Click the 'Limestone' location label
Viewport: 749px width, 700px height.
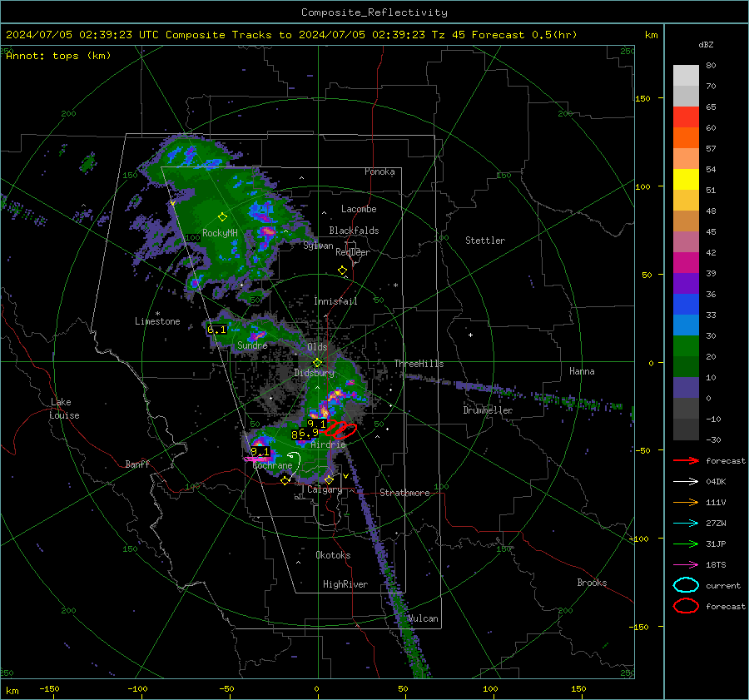157,321
